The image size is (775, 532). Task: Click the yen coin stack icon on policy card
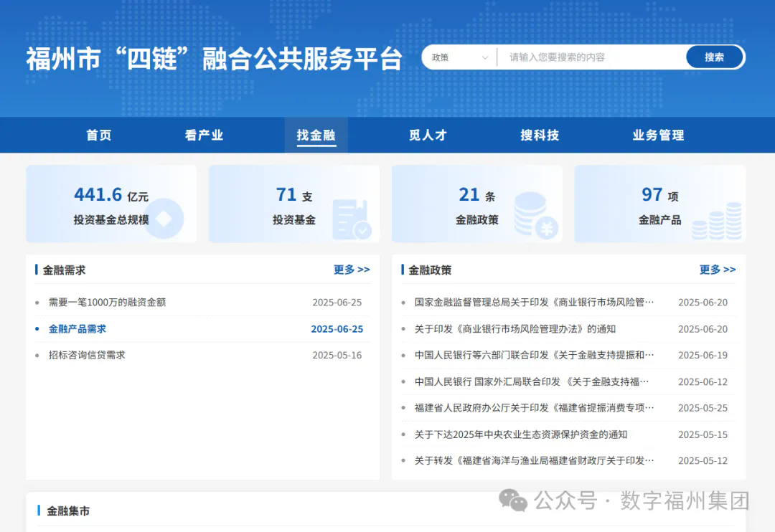536,217
